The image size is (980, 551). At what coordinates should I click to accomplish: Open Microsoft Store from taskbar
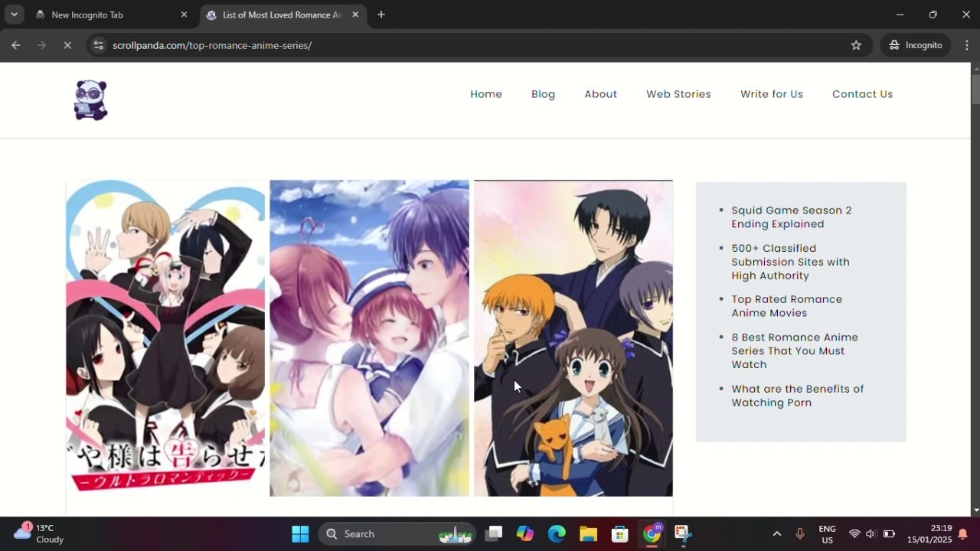pos(619,534)
